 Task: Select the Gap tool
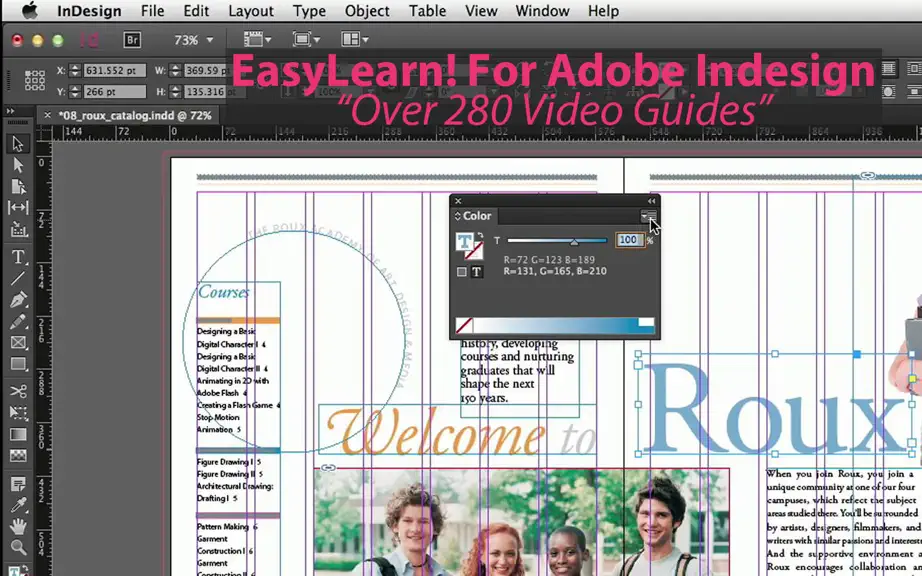18,207
